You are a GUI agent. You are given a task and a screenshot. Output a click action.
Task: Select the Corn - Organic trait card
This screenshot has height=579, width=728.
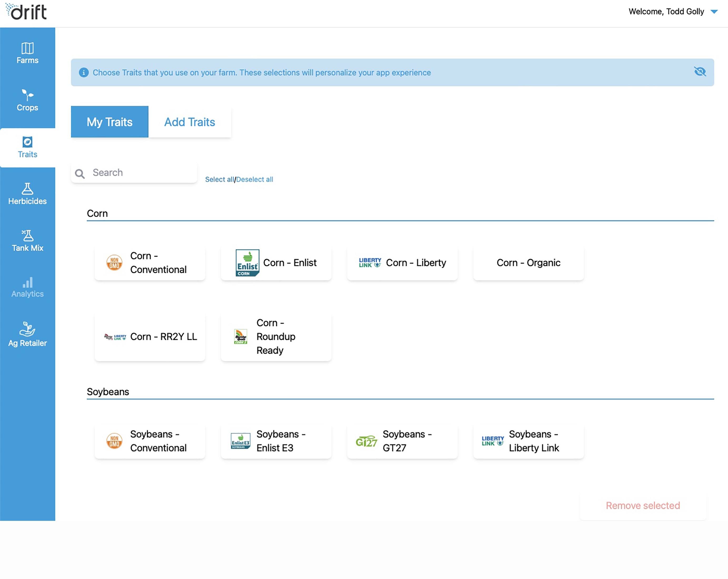(528, 262)
